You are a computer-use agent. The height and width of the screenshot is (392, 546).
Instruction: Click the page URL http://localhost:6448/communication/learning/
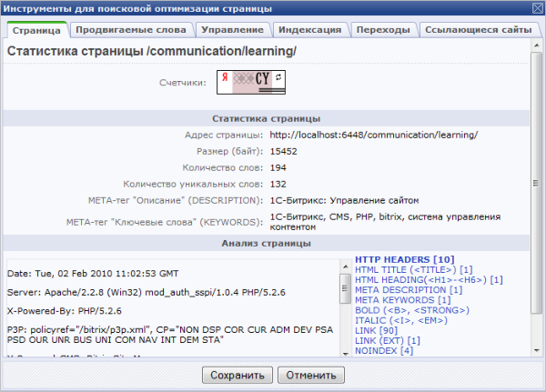[x=374, y=135]
